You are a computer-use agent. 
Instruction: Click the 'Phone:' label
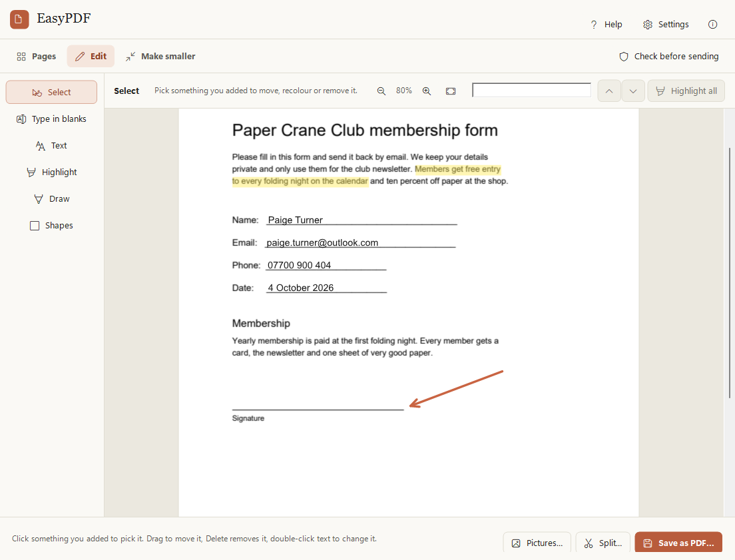click(246, 265)
